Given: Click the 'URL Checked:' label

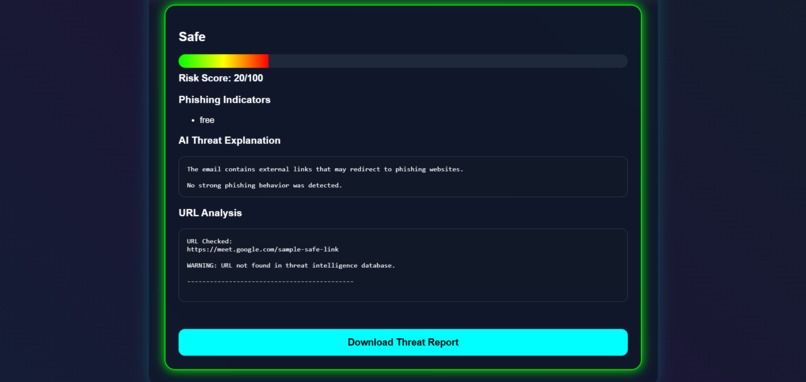Looking at the screenshot, I should click(210, 241).
